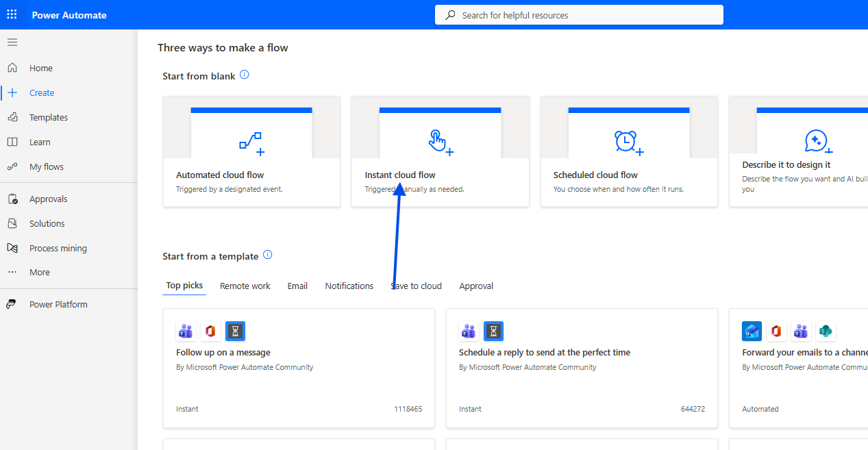Open the Notifications template tab
868x450 pixels.
[349, 286]
